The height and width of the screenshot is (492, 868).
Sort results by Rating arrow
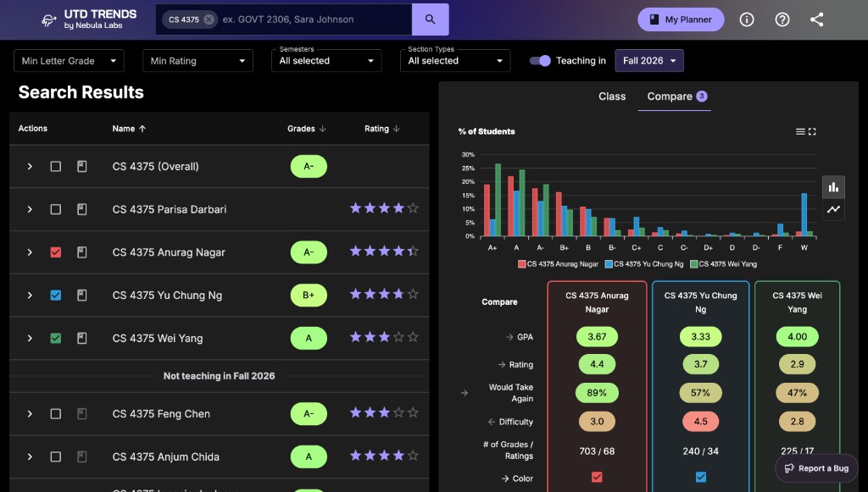coord(397,129)
